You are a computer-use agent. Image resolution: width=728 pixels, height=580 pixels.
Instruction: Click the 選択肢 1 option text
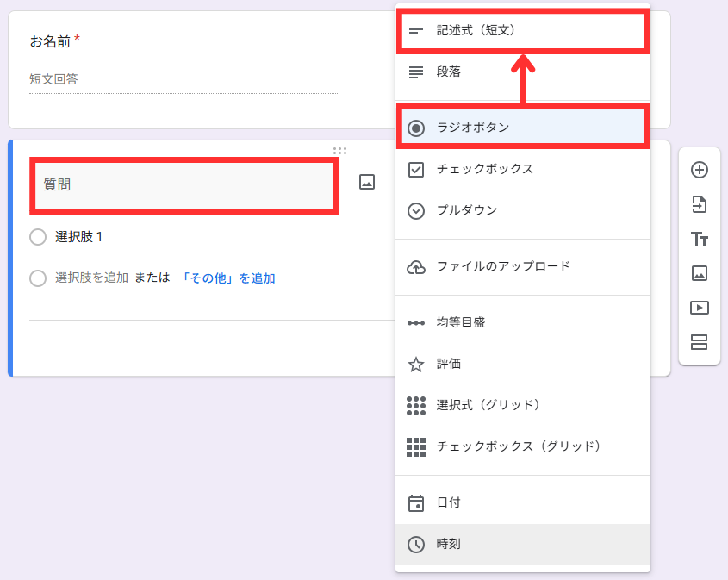coord(79,237)
